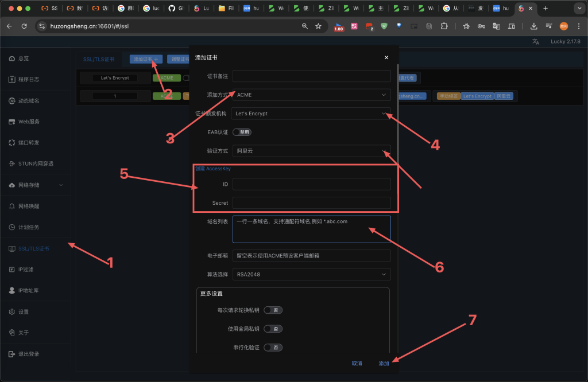Screen dimensions: 588x382
Task: Click the dialog's vertical scrollbar
Action: click(397, 115)
